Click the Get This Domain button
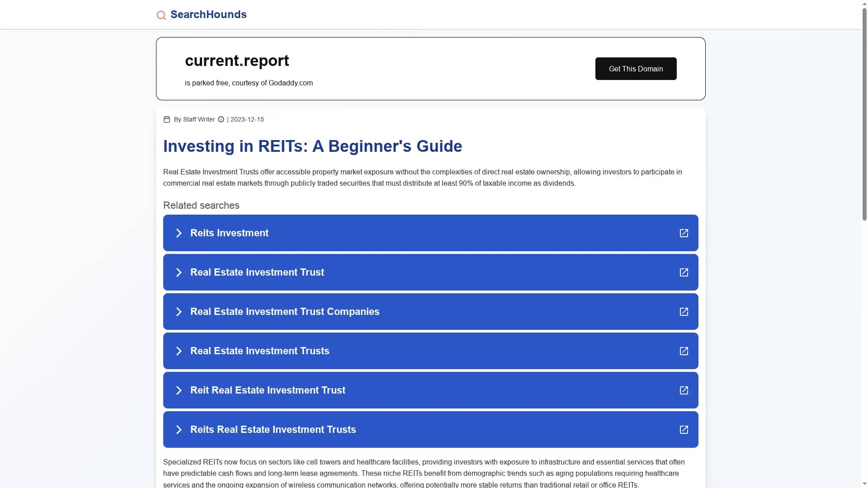 tap(636, 69)
